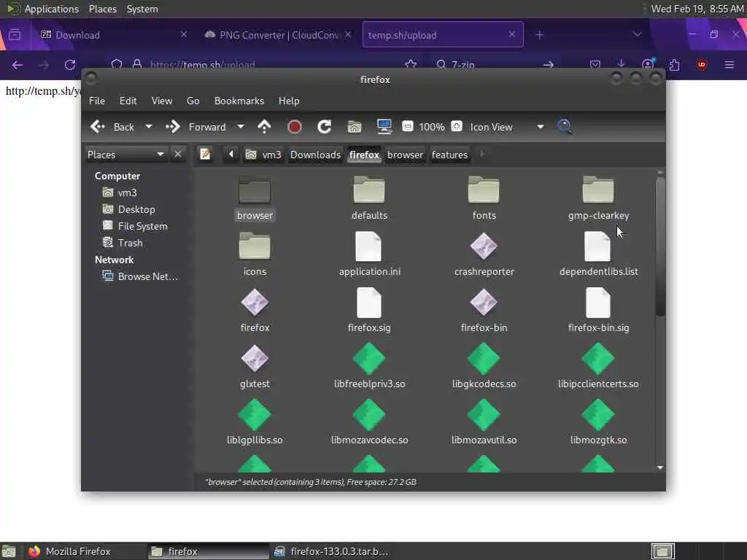Open the Icon View mode dropdown

pos(506,127)
